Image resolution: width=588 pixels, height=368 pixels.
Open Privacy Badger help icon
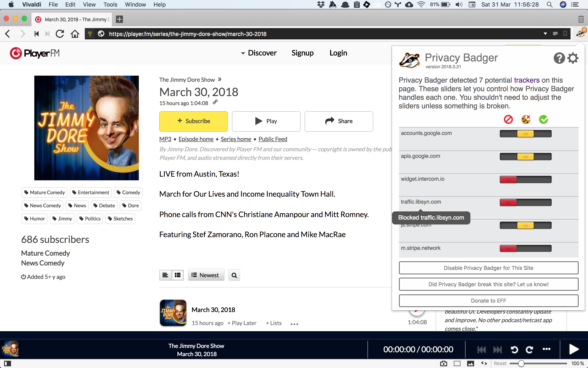click(559, 58)
